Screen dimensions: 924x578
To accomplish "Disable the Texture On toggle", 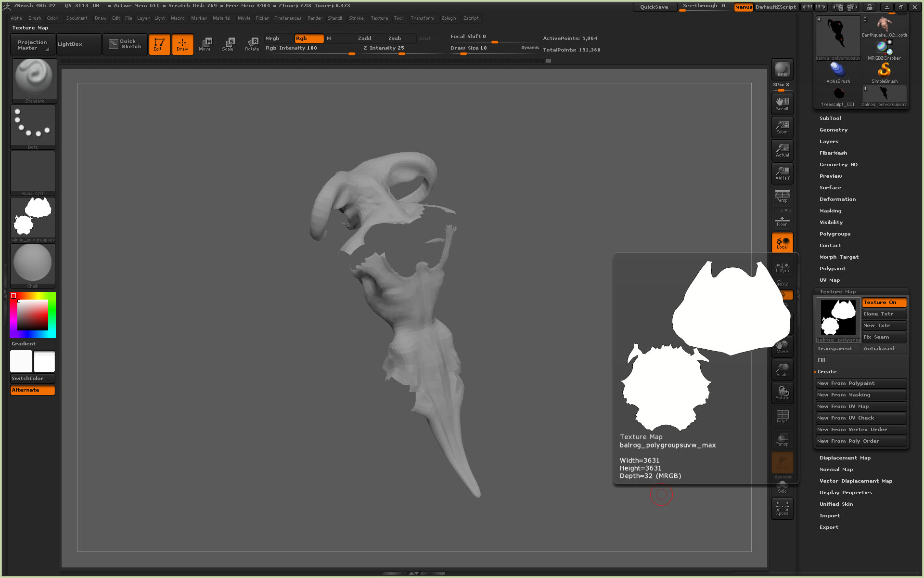I will [884, 302].
